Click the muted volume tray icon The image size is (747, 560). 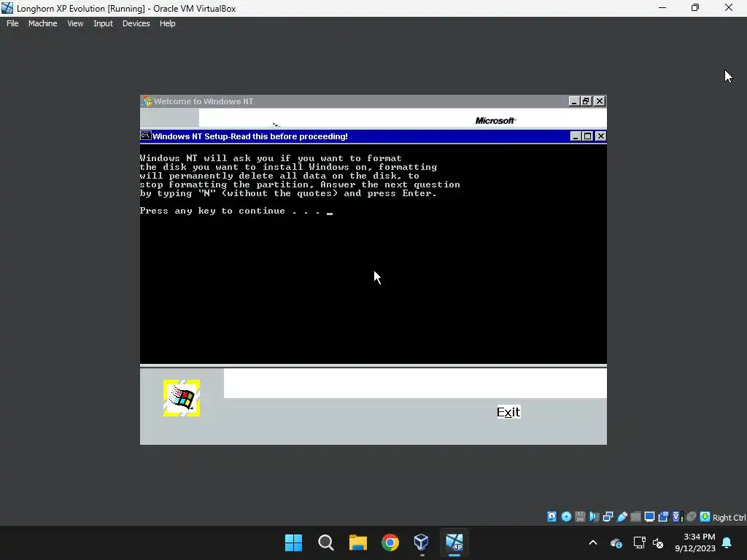pyautogui.click(x=658, y=542)
